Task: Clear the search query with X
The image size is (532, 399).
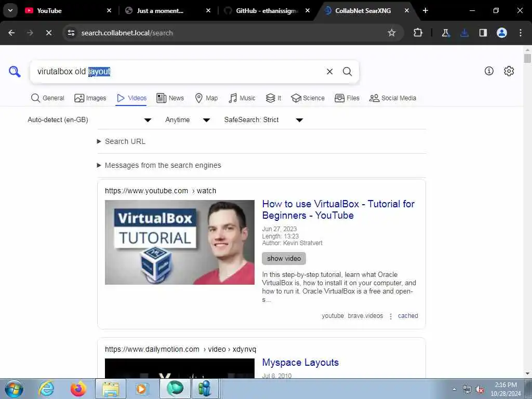Action: point(329,72)
